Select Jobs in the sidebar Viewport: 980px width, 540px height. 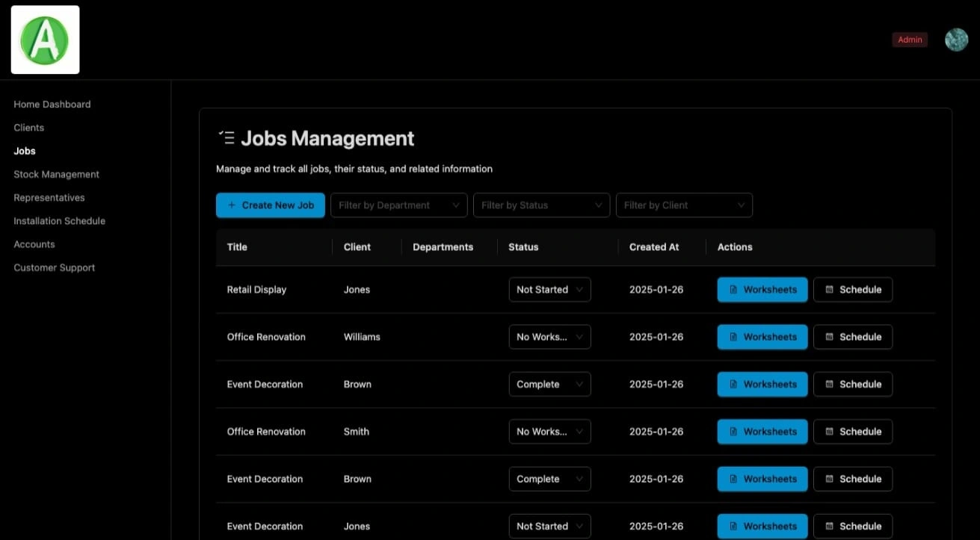tap(25, 151)
